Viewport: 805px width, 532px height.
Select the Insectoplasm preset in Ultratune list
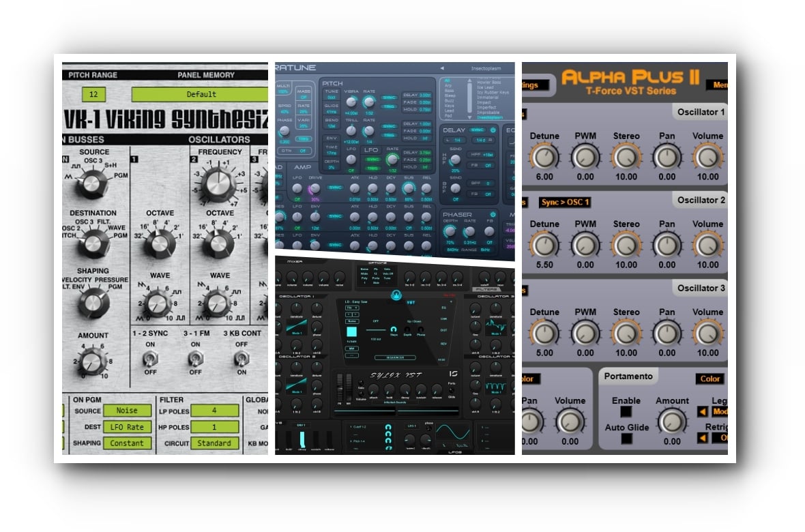(x=491, y=117)
